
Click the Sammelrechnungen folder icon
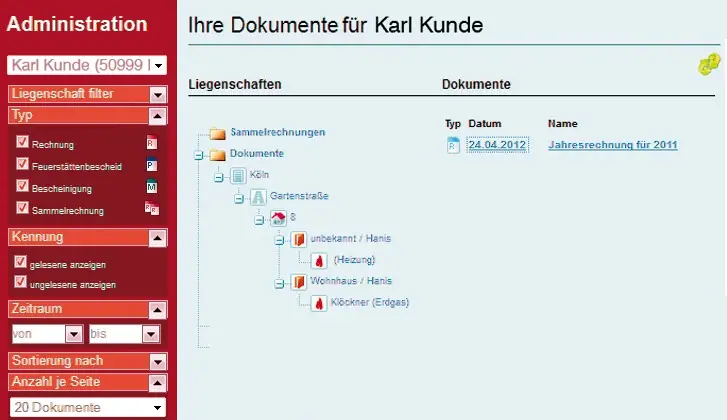click(217, 133)
